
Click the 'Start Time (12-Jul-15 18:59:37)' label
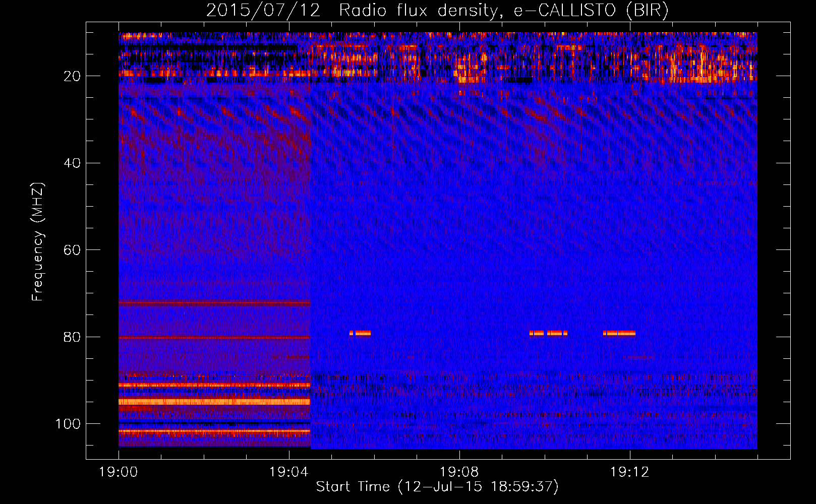[x=437, y=487]
